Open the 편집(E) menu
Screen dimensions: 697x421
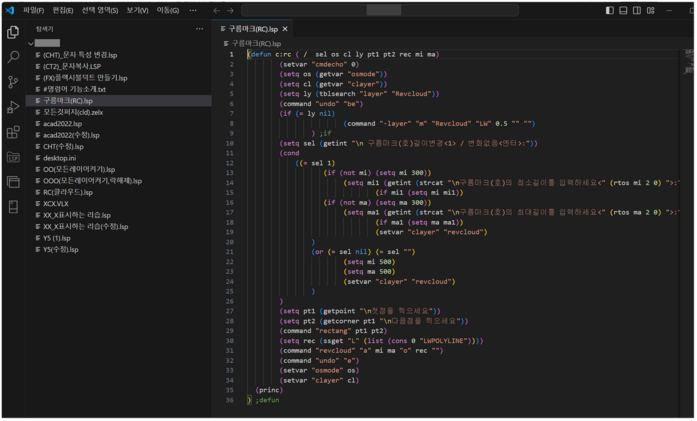click(x=63, y=10)
